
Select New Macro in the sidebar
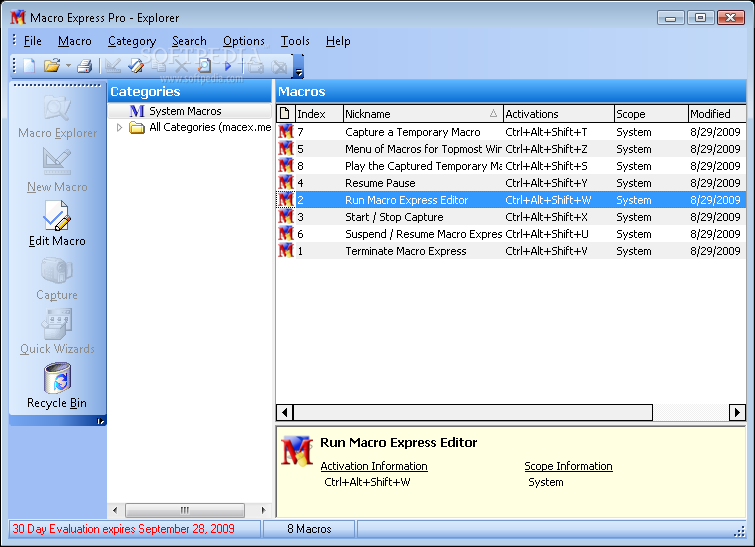click(57, 170)
